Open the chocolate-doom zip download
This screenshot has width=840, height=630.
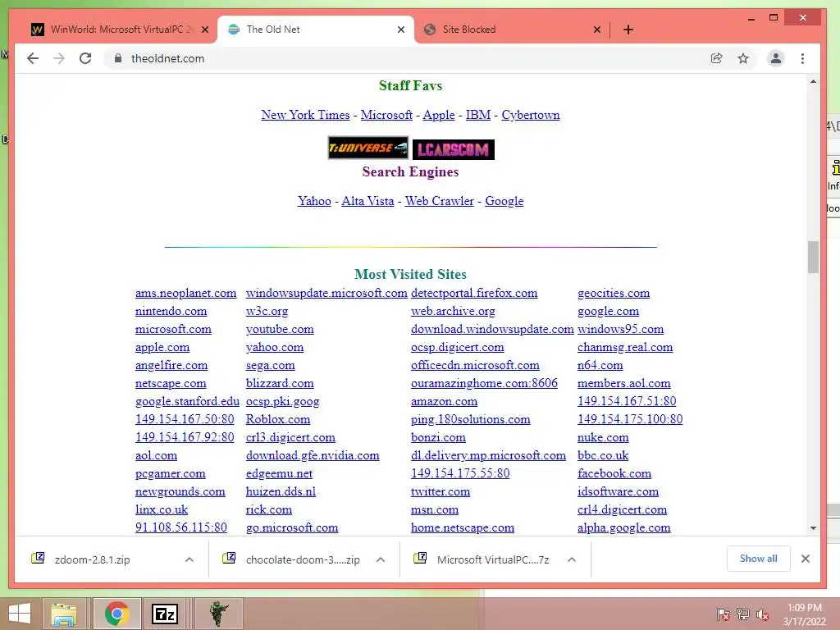(303, 559)
